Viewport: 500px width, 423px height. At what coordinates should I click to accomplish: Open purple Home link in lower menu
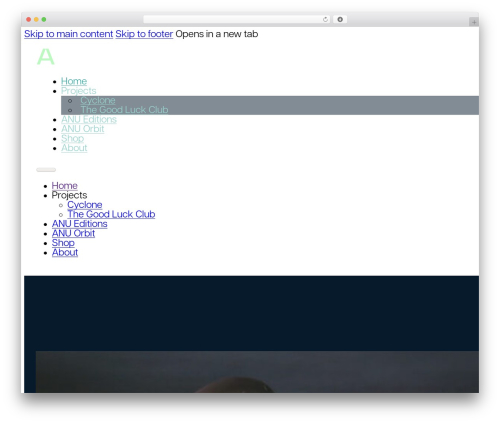[64, 186]
